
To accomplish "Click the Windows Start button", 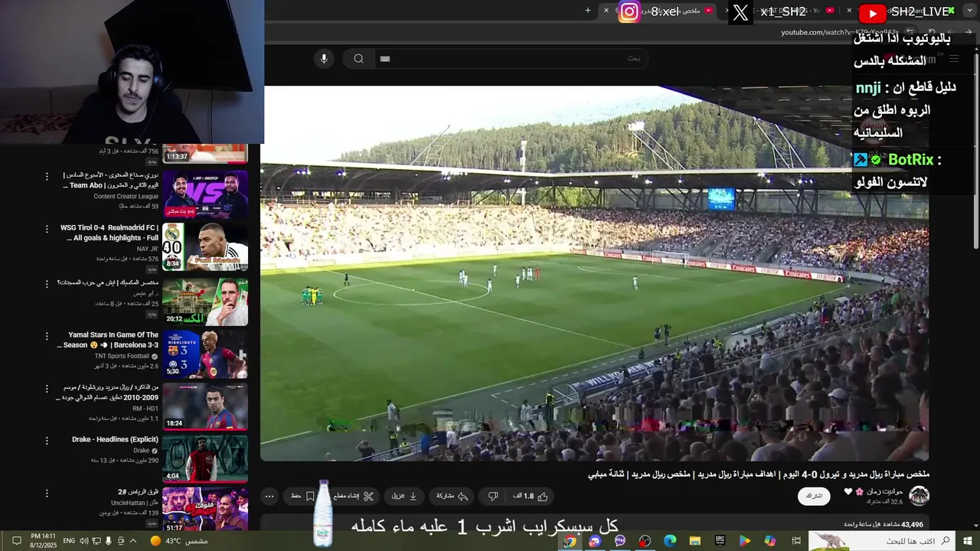I will [x=967, y=541].
